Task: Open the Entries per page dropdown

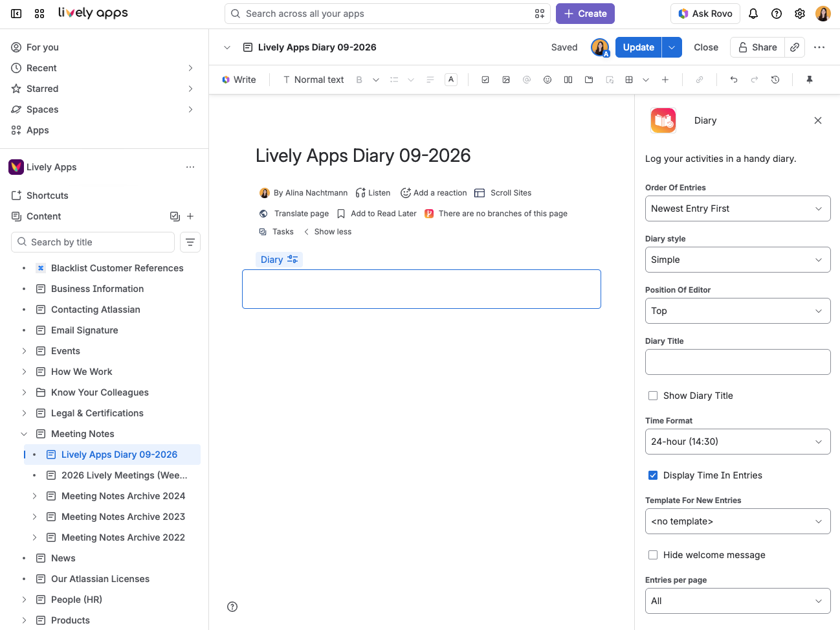Action: 738,601
